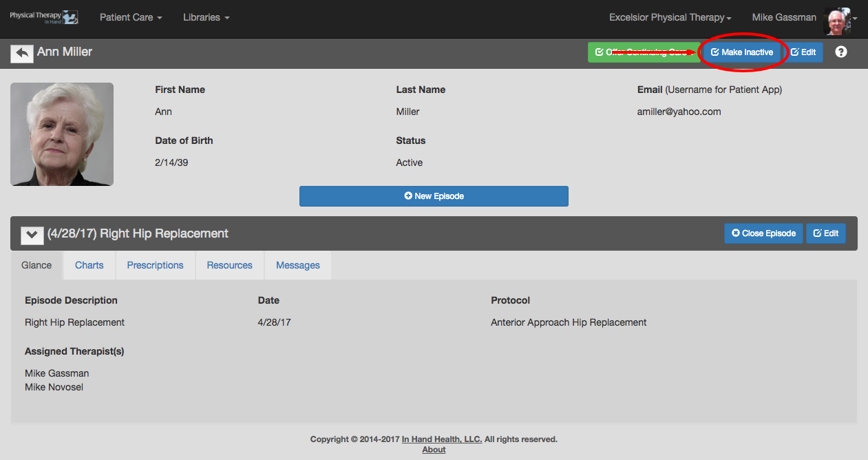Expand the Excelsior Physical Therapy clinic dropdown
This screenshot has width=868, height=460.
670,17
